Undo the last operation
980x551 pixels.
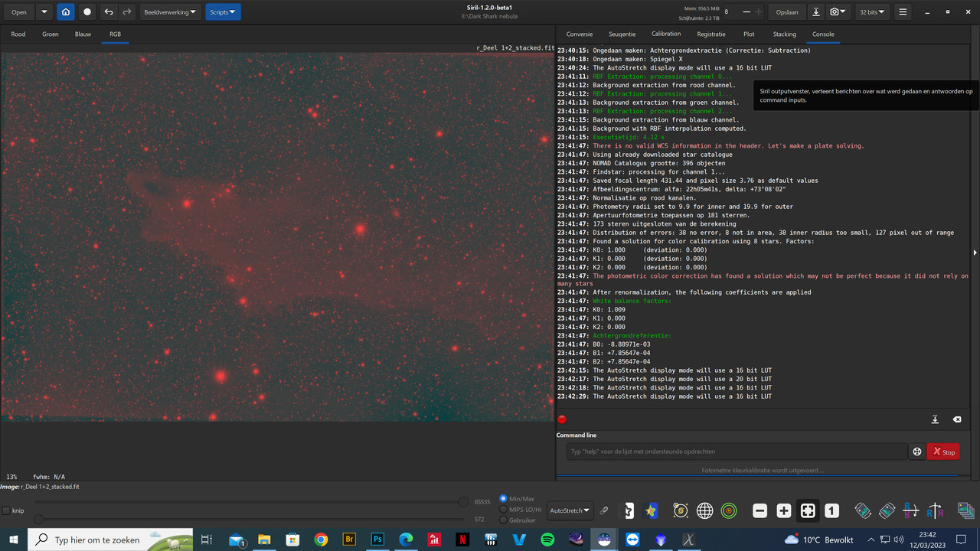coord(109,12)
